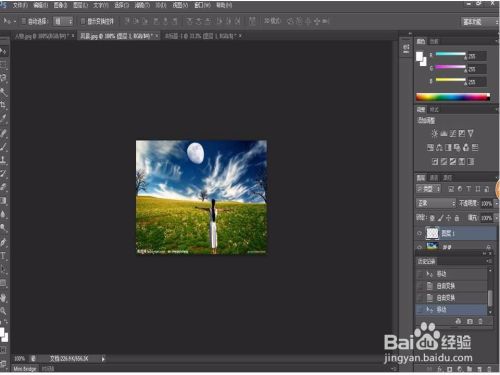Screen dimensions: 500x375
Task: Select the Clone Stamp tool
Action: (x=3, y=160)
